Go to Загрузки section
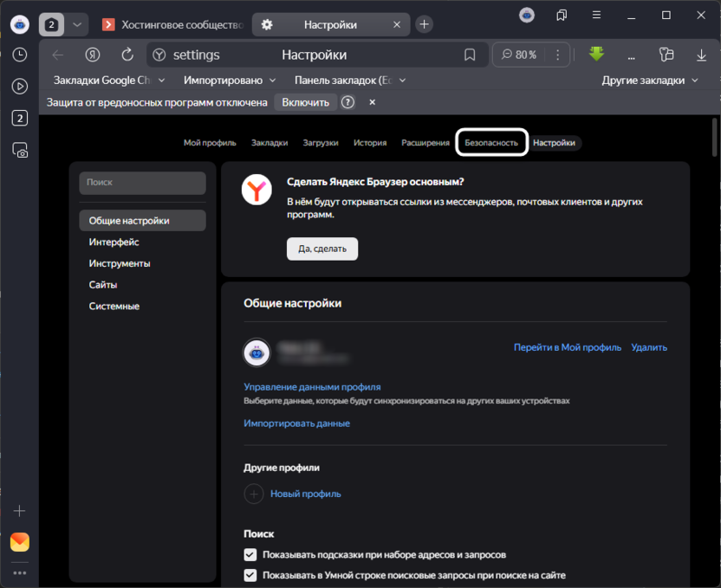The height and width of the screenshot is (588, 721). coord(321,143)
